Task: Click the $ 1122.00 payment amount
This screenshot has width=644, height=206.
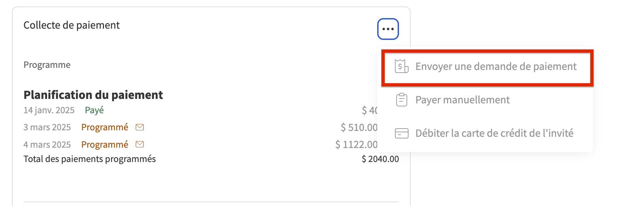Action: coord(356,145)
